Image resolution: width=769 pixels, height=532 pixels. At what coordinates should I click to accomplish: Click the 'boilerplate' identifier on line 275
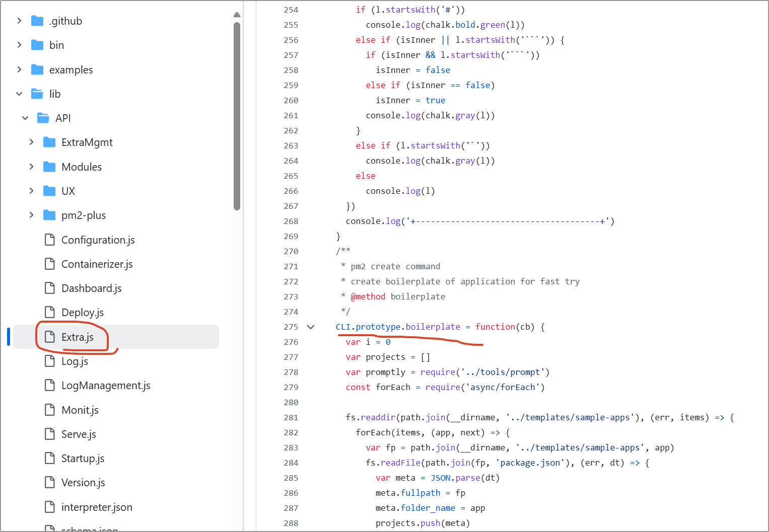pyautogui.click(x=433, y=327)
